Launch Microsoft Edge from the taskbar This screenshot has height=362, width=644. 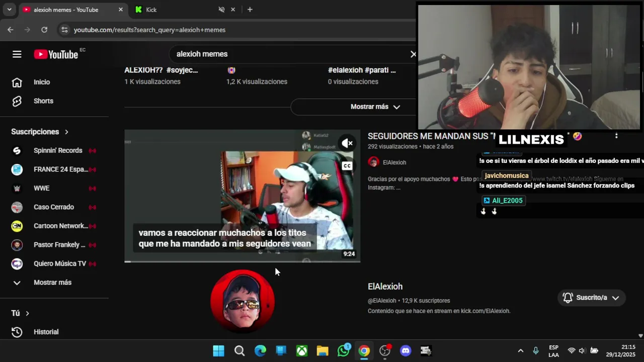(260, 351)
